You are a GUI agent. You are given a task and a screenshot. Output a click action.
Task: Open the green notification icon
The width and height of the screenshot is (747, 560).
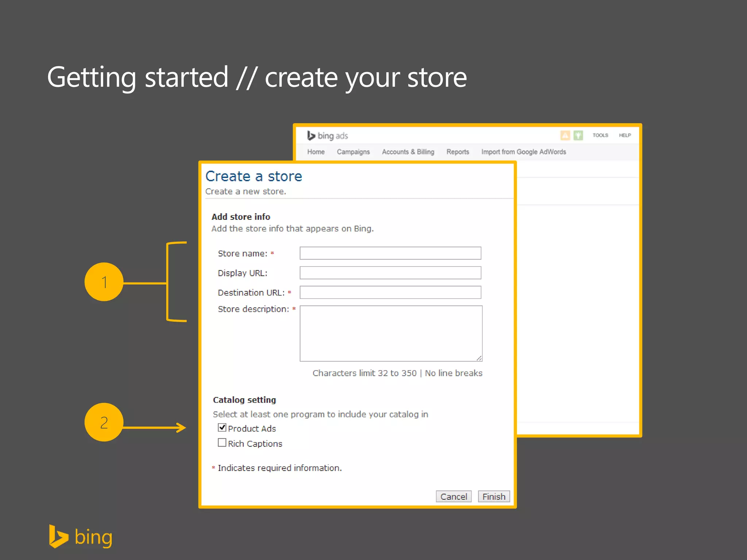[578, 135]
